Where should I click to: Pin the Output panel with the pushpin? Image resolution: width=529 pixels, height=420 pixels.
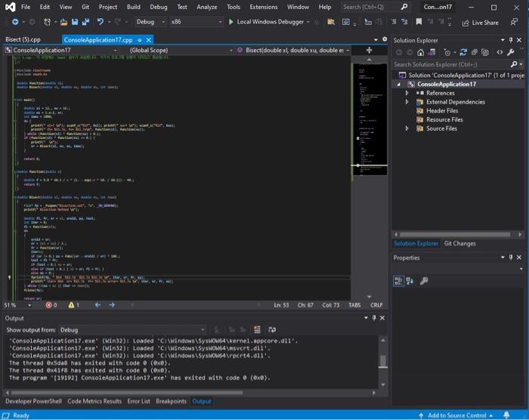tap(374, 318)
